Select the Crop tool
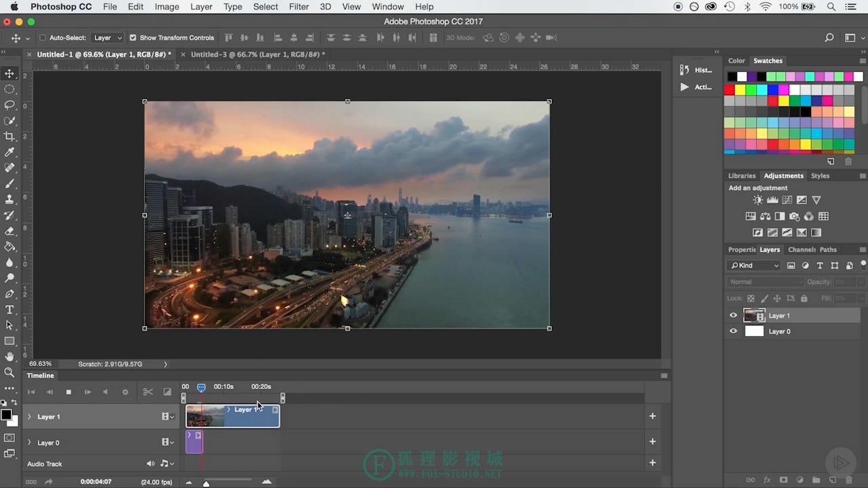868x488 pixels. (9, 136)
